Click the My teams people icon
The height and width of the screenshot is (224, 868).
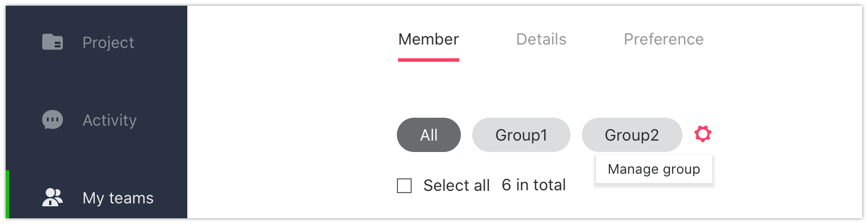(x=53, y=198)
